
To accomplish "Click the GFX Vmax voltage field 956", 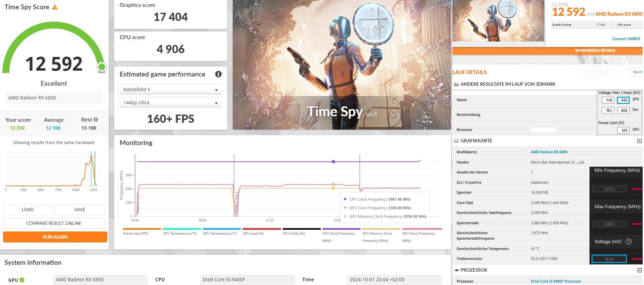I will click(623, 100).
